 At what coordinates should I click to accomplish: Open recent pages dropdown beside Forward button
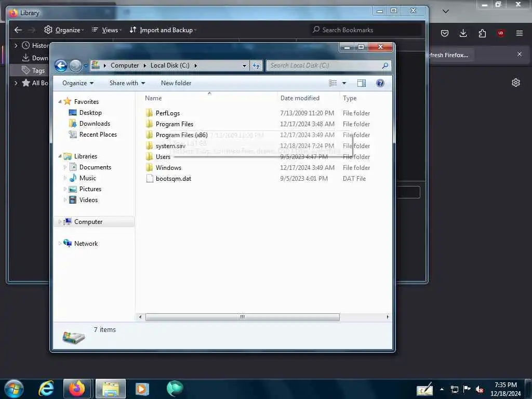(x=86, y=66)
